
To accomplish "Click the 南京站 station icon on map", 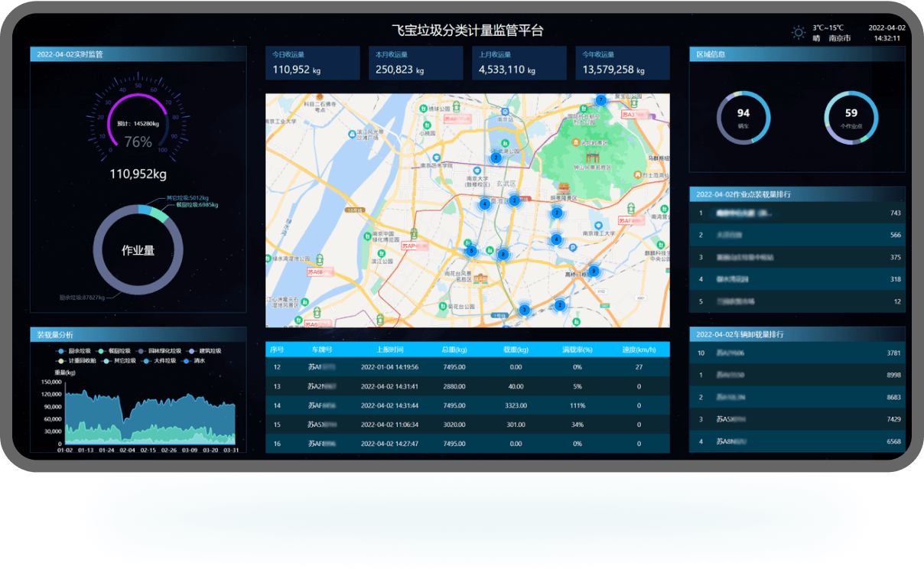I will point(505,111).
